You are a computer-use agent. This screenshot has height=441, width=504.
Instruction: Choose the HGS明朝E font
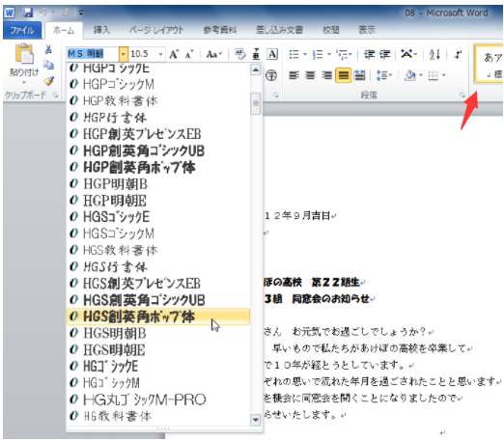158,350
